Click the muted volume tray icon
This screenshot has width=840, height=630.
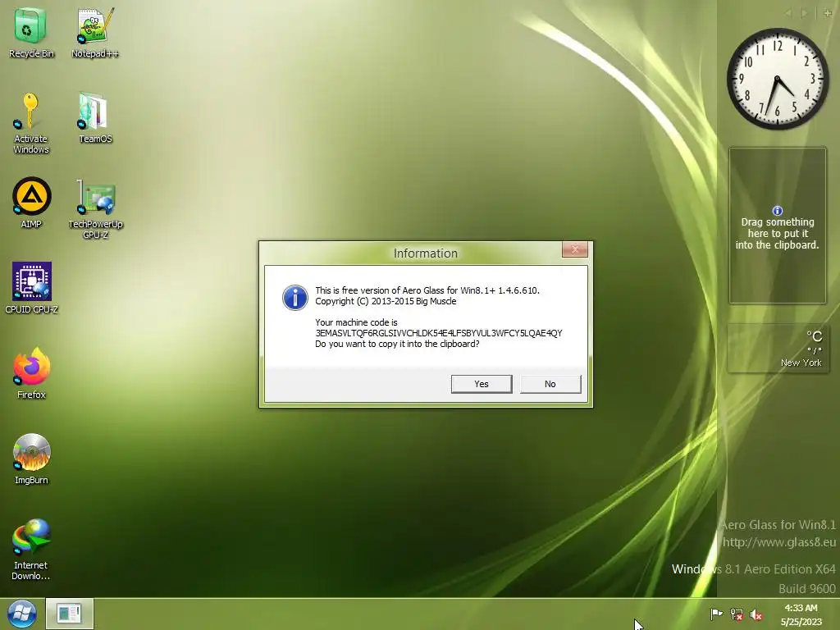[x=756, y=614]
